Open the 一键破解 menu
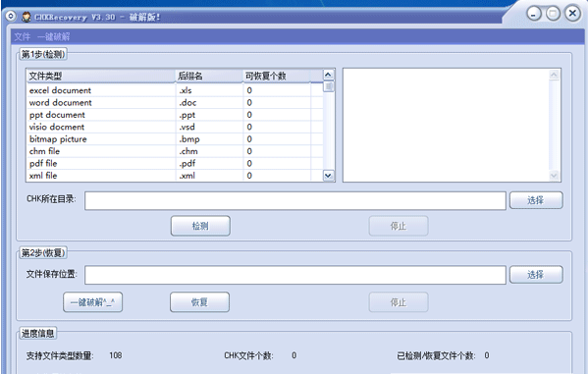Viewport: 588px width, 374px height. point(54,36)
